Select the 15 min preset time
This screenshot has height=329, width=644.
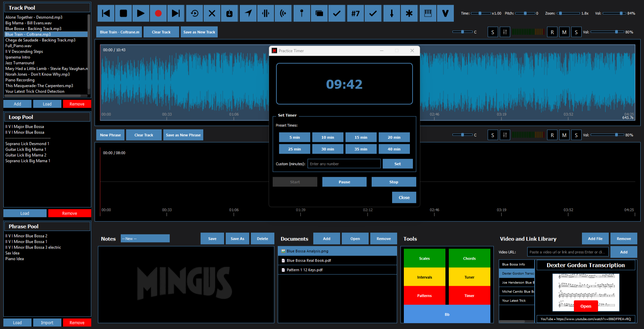tap(361, 137)
